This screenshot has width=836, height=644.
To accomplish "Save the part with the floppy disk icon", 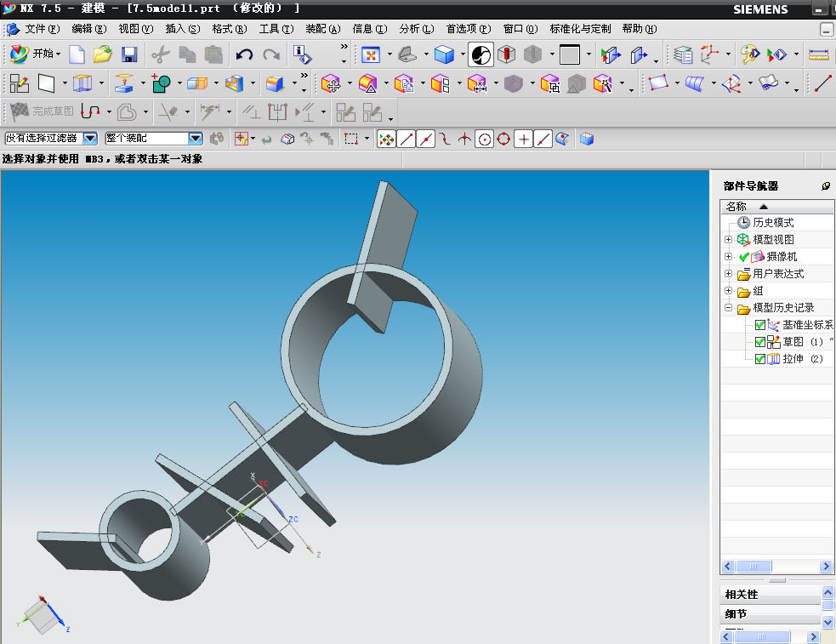I will click(x=129, y=54).
